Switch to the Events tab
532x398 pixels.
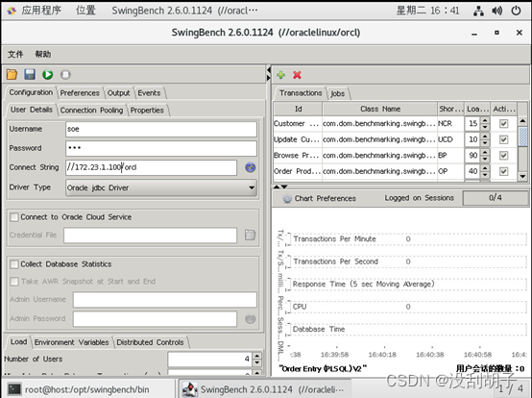pyautogui.click(x=149, y=93)
